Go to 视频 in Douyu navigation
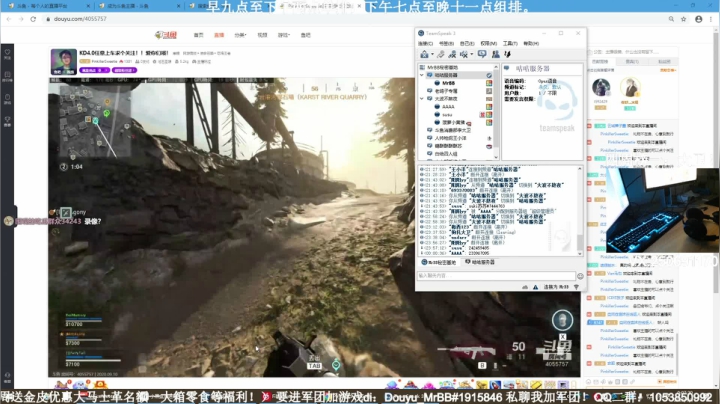Image resolution: width=720 pixels, height=404 pixels. click(x=262, y=35)
